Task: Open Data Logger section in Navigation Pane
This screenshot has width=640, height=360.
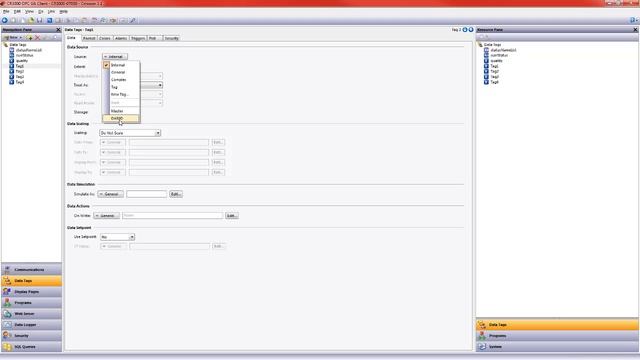Action: pyautogui.click(x=31, y=325)
